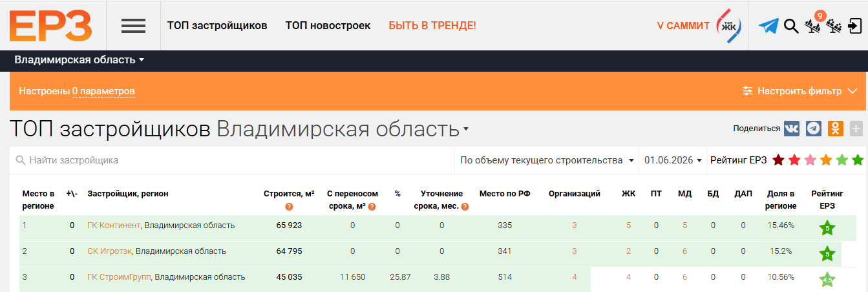Open the second comparison scales icon

coord(834,26)
